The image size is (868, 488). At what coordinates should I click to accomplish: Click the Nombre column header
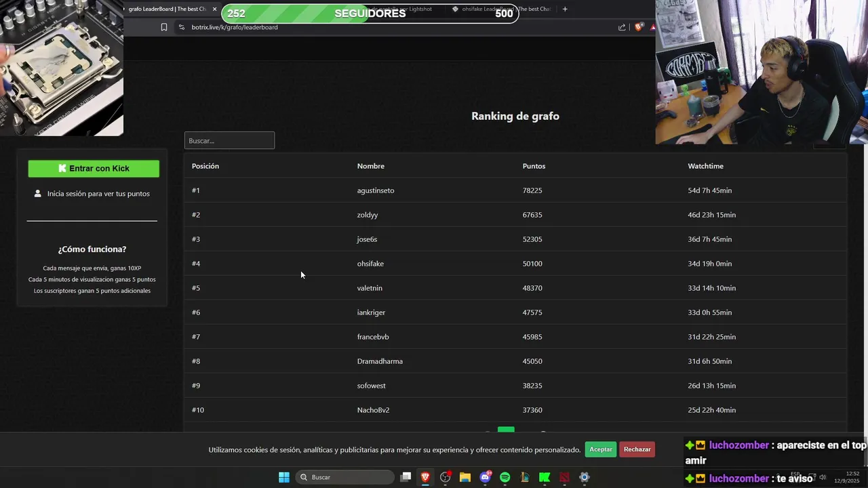click(371, 166)
